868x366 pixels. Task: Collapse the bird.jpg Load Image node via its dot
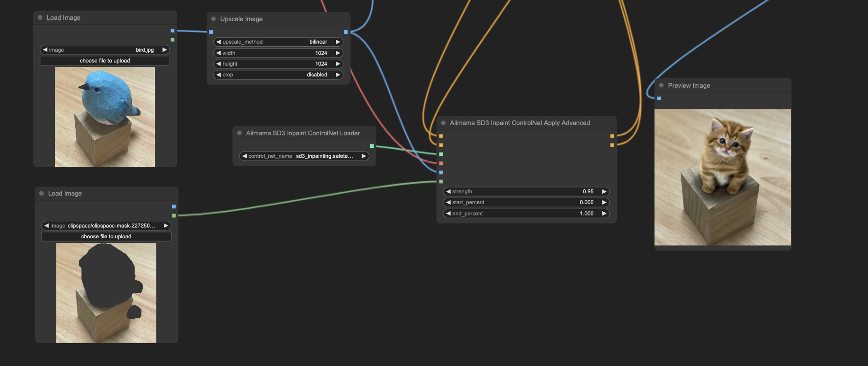(x=40, y=18)
